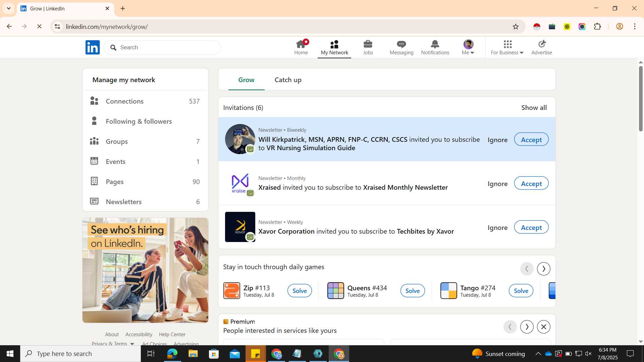Stop loading the page
644x362 pixels.
click(39, 26)
